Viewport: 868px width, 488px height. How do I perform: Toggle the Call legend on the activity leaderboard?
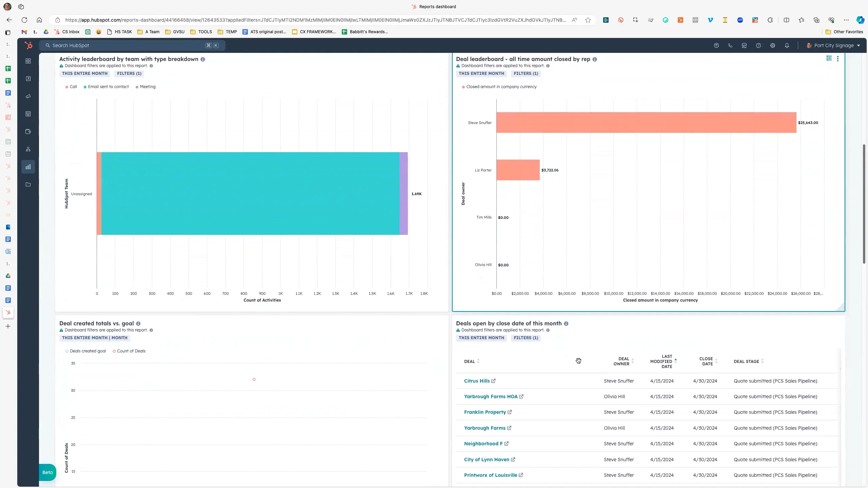click(x=71, y=86)
